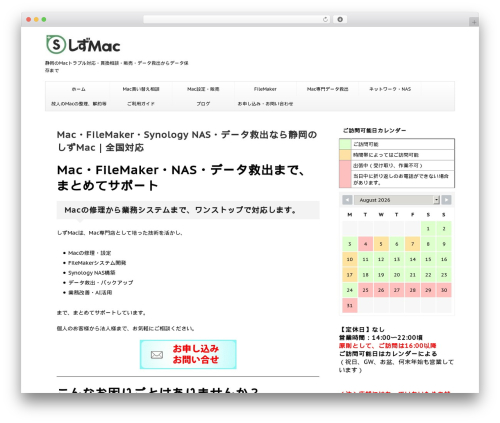Viewport: 500px width, 423px height.
Task: Select August 4 in the calendar
Action: [x=366, y=244]
